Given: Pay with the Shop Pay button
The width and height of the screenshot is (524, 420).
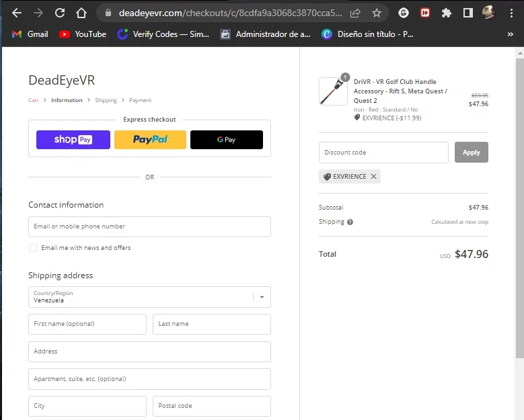Looking at the screenshot, I should click(x=73, y=140).
